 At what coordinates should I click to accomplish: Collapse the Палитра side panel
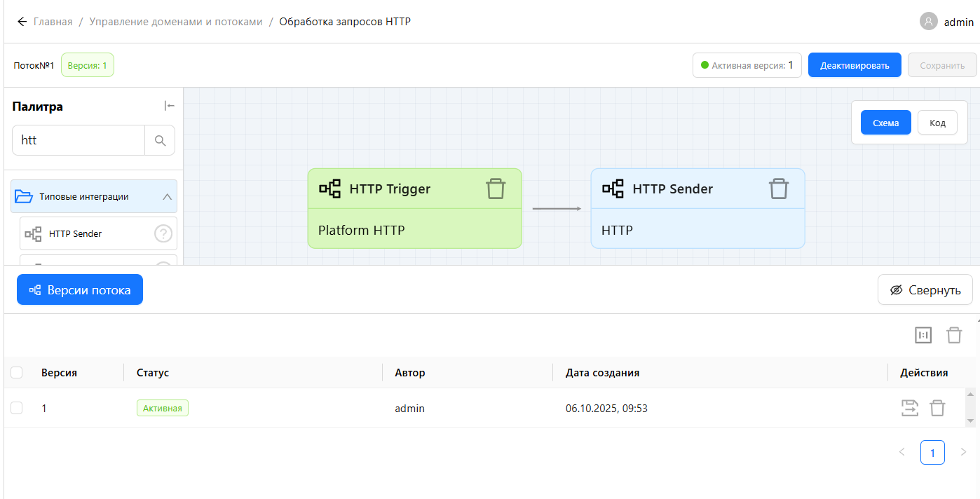(169, 106)
